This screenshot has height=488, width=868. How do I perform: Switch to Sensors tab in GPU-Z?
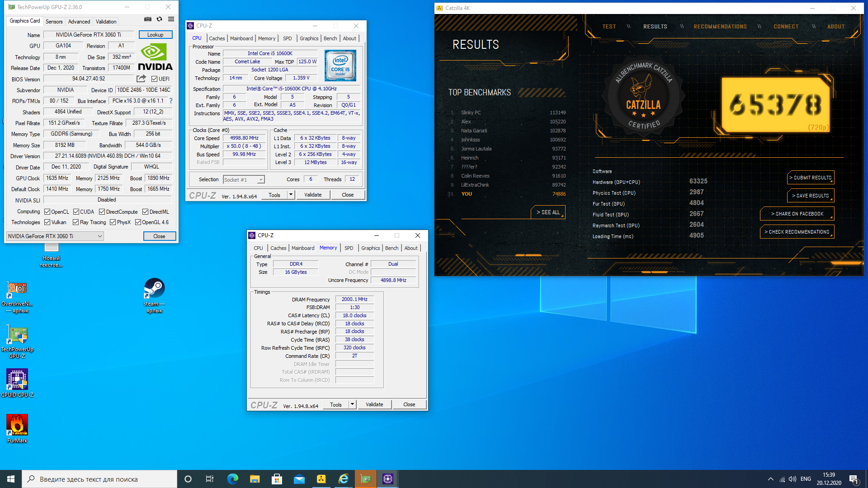(54, 22)
